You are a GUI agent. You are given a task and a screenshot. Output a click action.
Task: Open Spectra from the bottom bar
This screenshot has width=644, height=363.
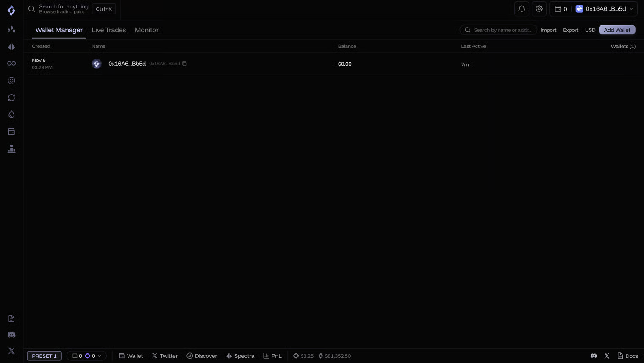coord(240,356)
